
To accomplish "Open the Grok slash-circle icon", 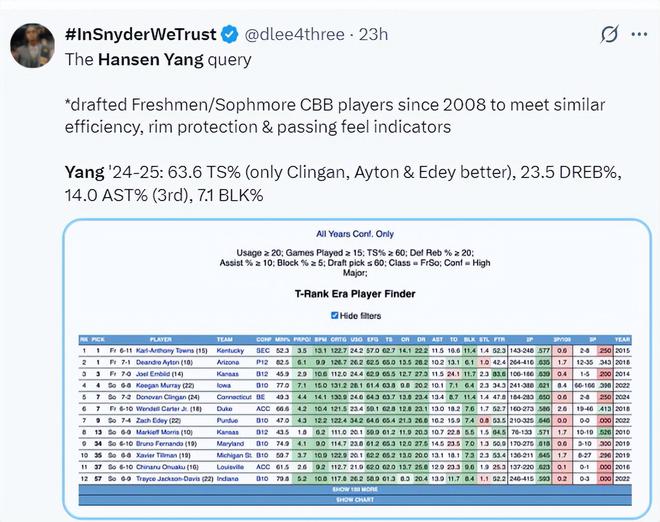I will click(x=609, y=34).
